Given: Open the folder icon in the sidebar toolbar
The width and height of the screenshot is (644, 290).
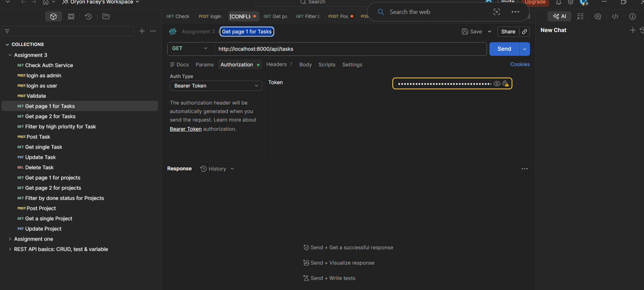Looking at the screenshot, I should (106, 16).
